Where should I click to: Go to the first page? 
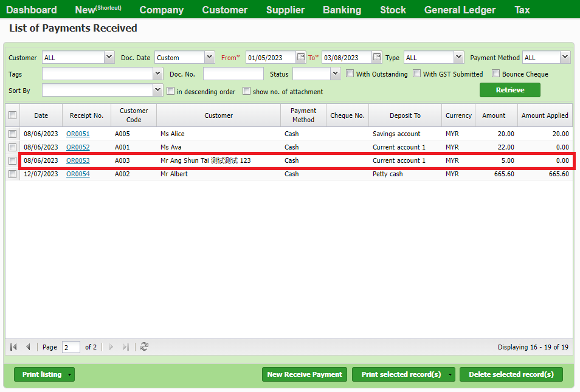pyautogui.click(x=13, y=346)
